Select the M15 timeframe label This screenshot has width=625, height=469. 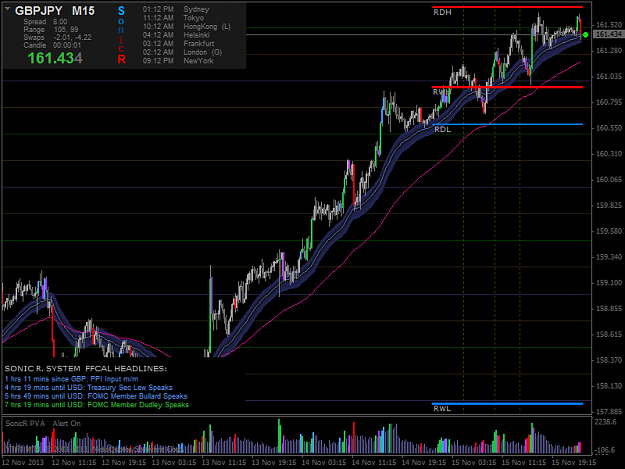coord(83,11)
